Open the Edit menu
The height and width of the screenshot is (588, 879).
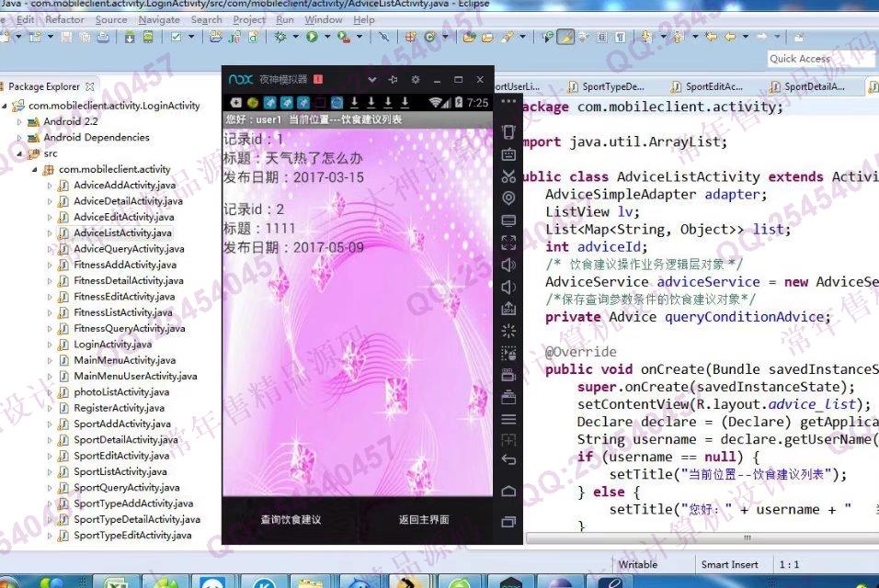tap(25, 19)
